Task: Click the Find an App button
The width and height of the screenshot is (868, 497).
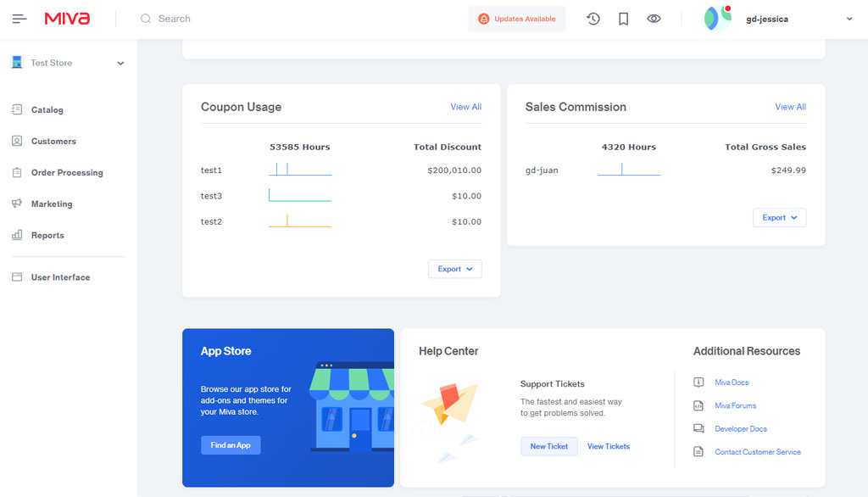Action: (x=231, y=444)
